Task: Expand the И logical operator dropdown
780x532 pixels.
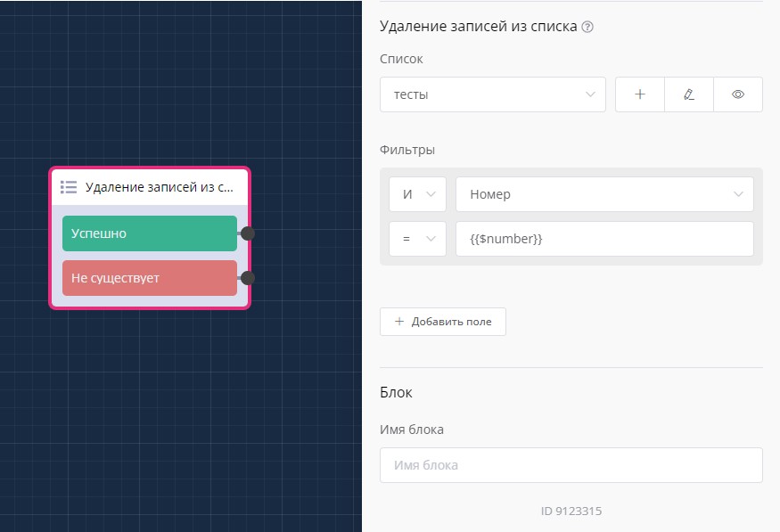Action: pos(417,194)
